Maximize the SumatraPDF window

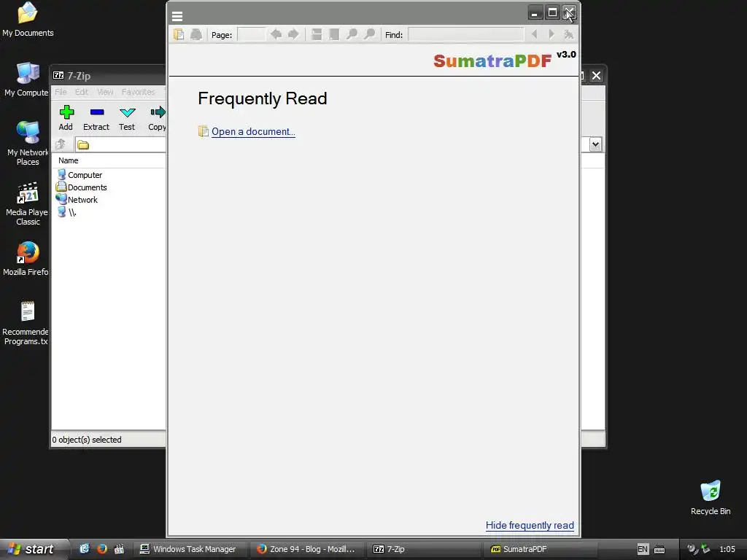click(x=552, y=13)
